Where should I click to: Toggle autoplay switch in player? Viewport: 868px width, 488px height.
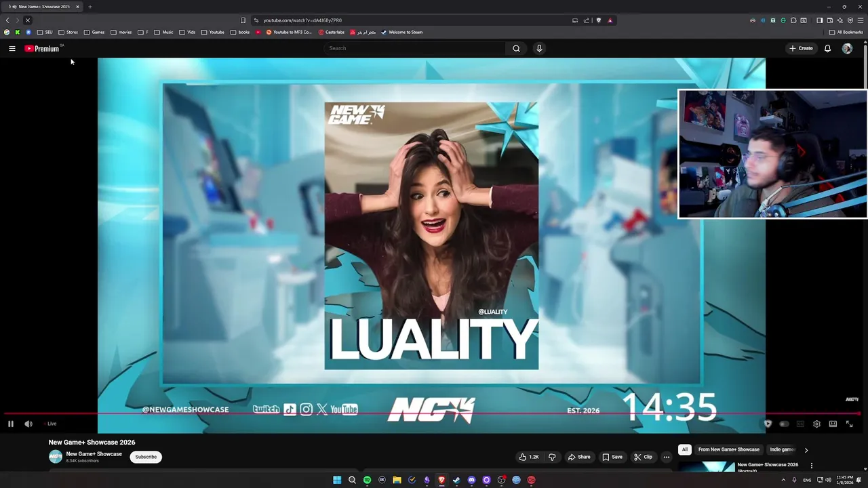(x=784, y=424)
